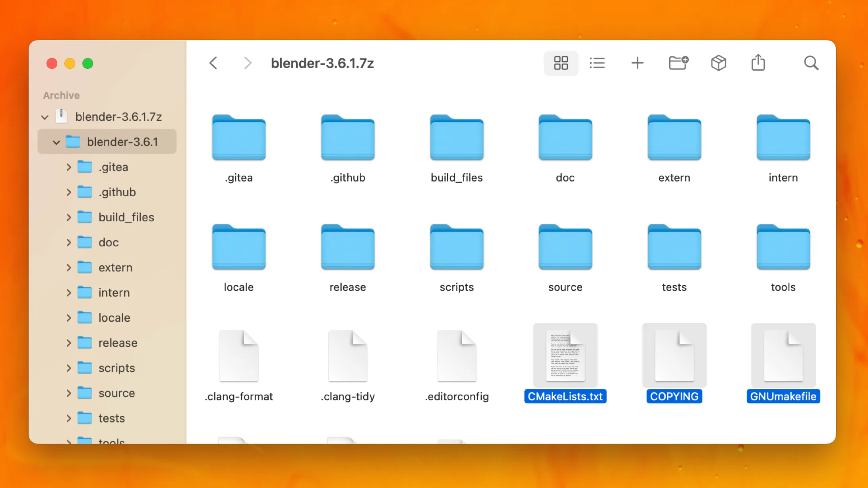Select the COPYING file
The height and width of the screenshot is (488, 868).
point(674,355)
